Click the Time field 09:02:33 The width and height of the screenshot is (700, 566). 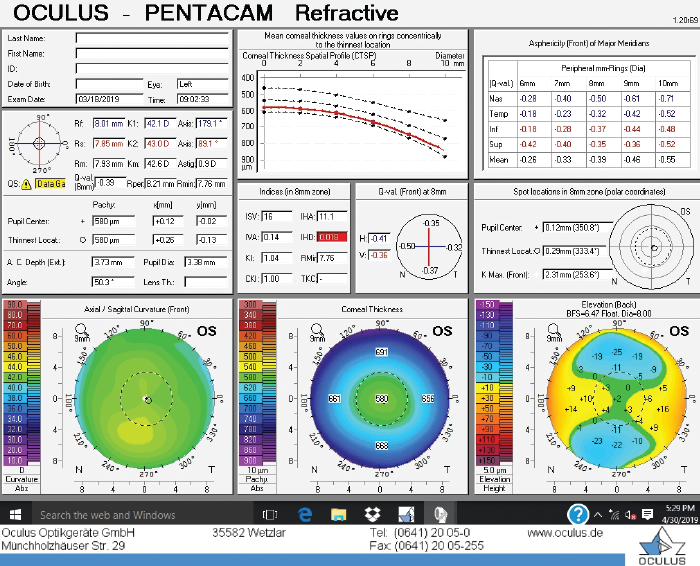[x=203, y=99]
